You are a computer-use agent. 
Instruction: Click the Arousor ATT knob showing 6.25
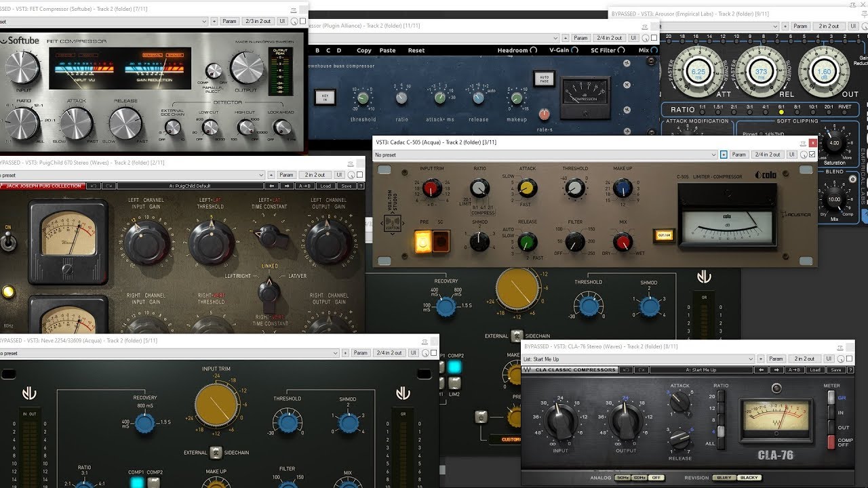pyautogui.click(x=698, y=72)
